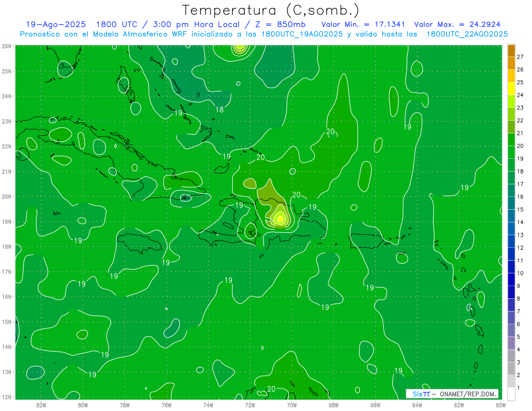This screenshot has height=411, width=532.
Task: Click the "26N" latitude axis label
Action: click(6, 46)
